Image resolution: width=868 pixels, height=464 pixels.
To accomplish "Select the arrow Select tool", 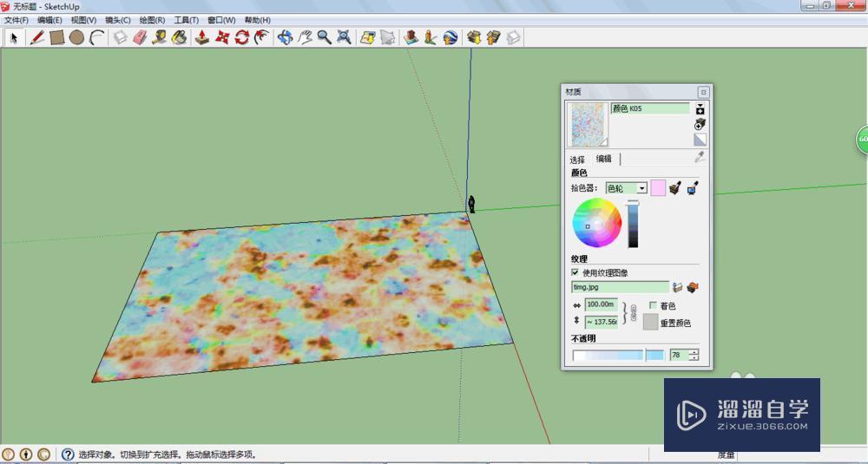I will point(15,37).
